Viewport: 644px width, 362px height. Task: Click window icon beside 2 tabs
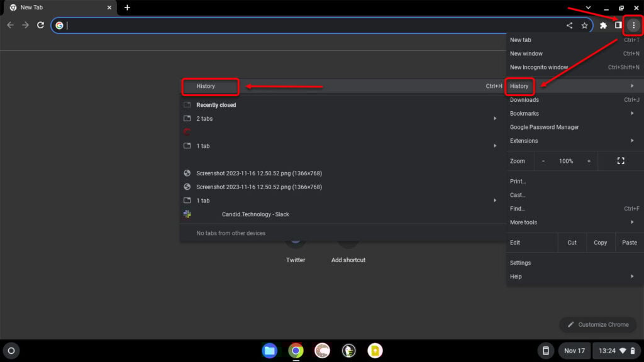187,118
